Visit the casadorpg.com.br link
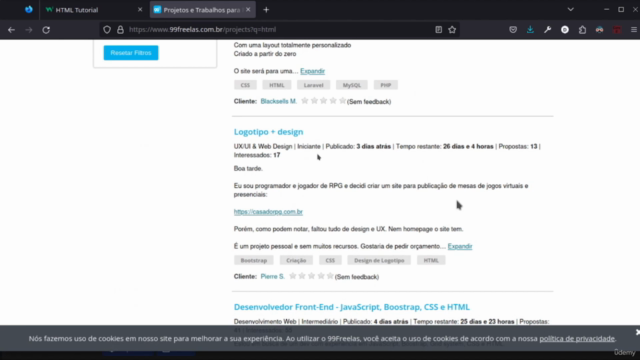640x360 pixels. [x=268, y=212]
